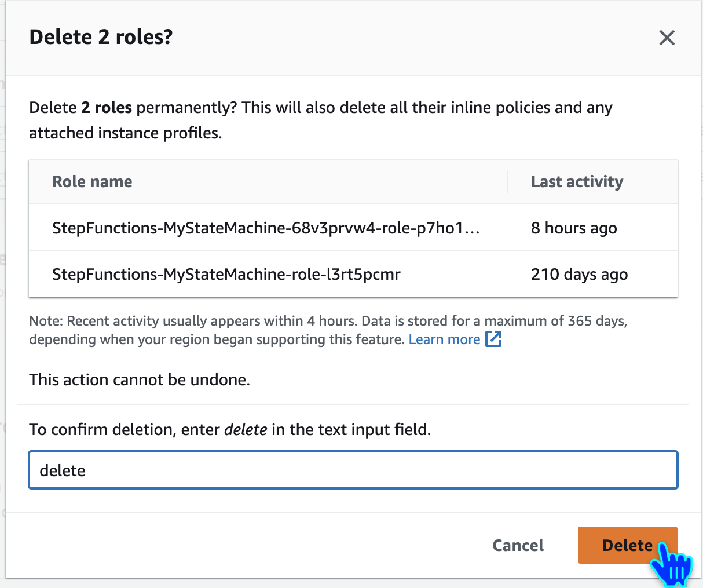The width and height of the screenshot is (703, 588).
Task: Click the external link icon after Learn more
Action: pos(493,339)
